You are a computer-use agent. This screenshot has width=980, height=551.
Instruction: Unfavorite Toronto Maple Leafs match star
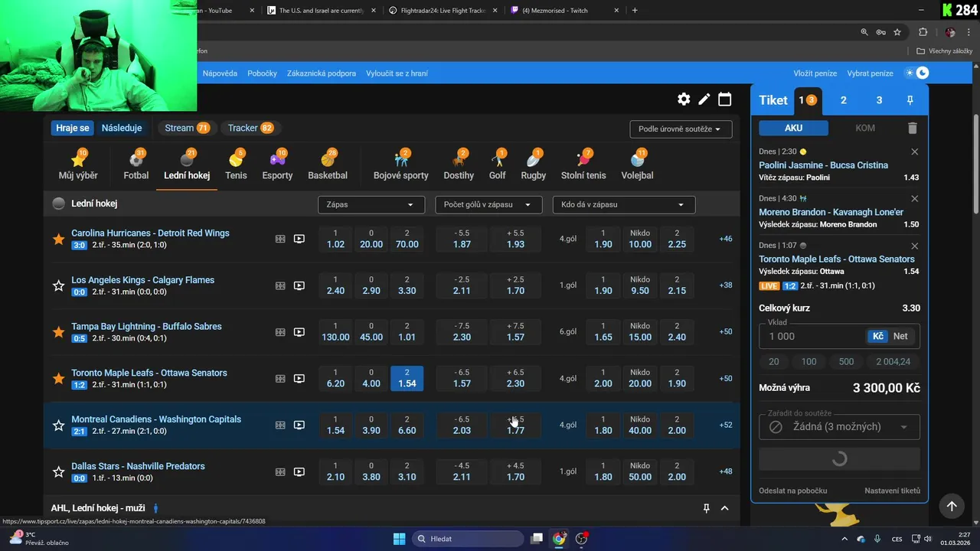[x=58, y=378]
